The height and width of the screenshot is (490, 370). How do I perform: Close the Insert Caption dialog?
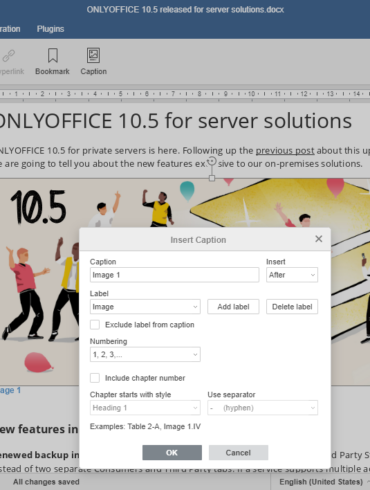pos(319,239)
